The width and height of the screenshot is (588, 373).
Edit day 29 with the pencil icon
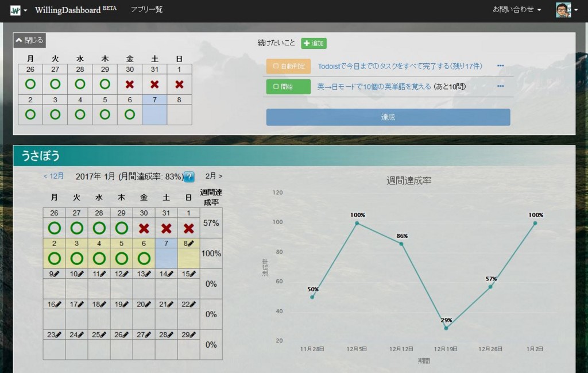[x=193, y=334]
